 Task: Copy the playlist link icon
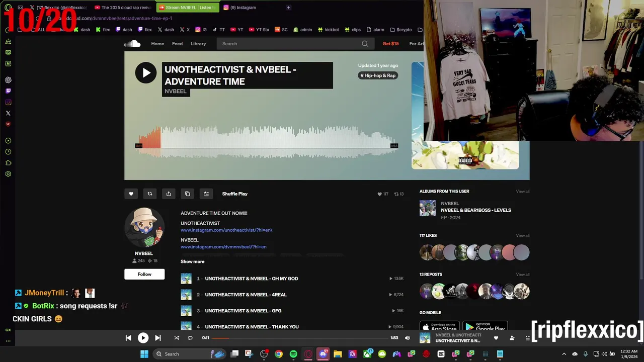pos(187,194)
